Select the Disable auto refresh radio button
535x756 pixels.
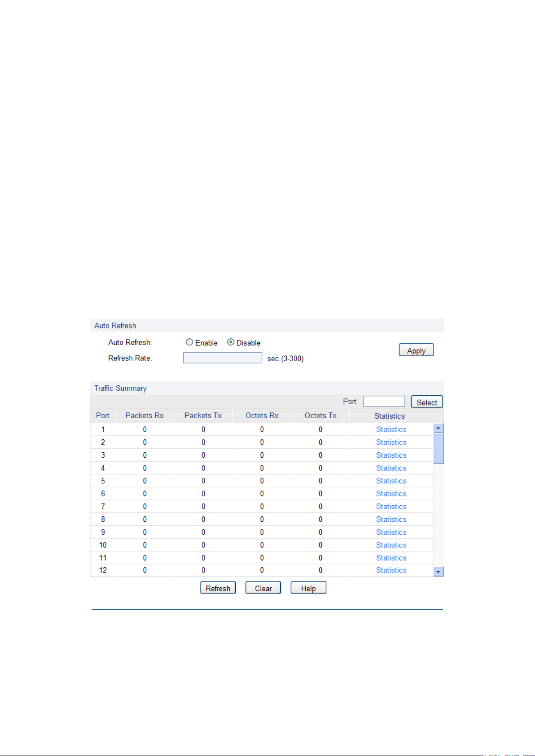tap(231, 342)
